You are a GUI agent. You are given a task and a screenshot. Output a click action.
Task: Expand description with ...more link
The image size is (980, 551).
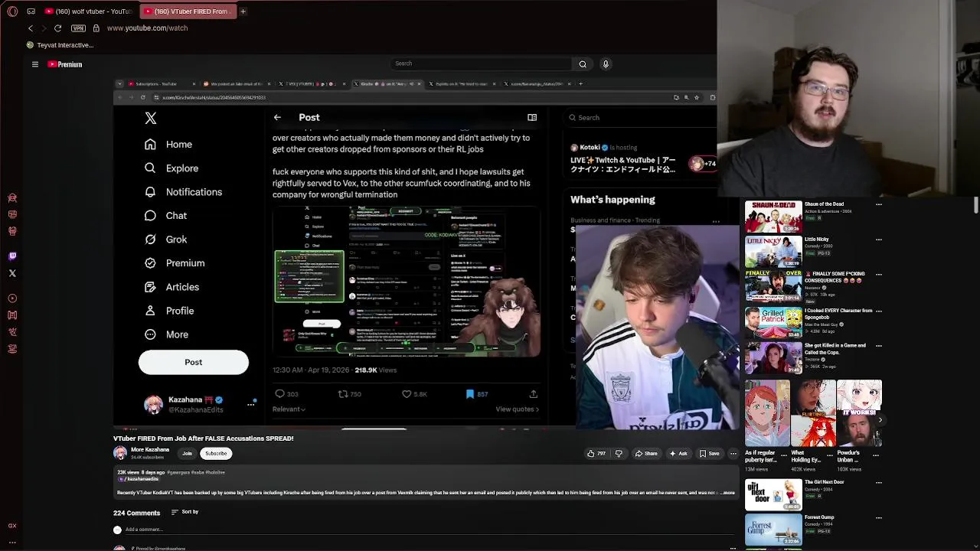(x=727, y=493)
